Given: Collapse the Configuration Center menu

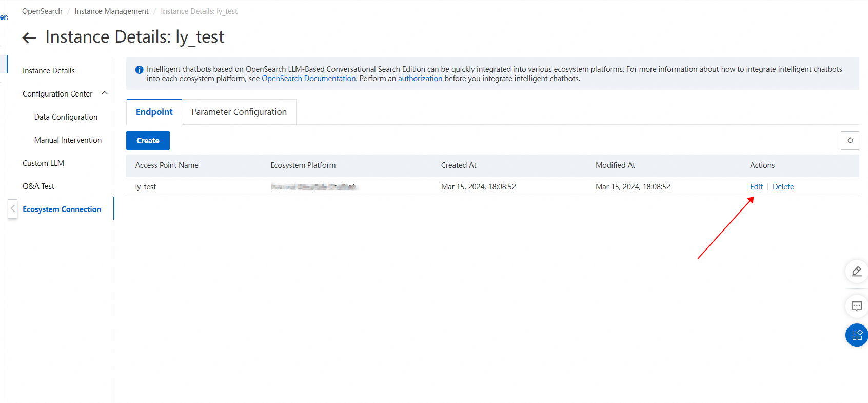Looking at the screenshot, I should (x=105, y=93).
